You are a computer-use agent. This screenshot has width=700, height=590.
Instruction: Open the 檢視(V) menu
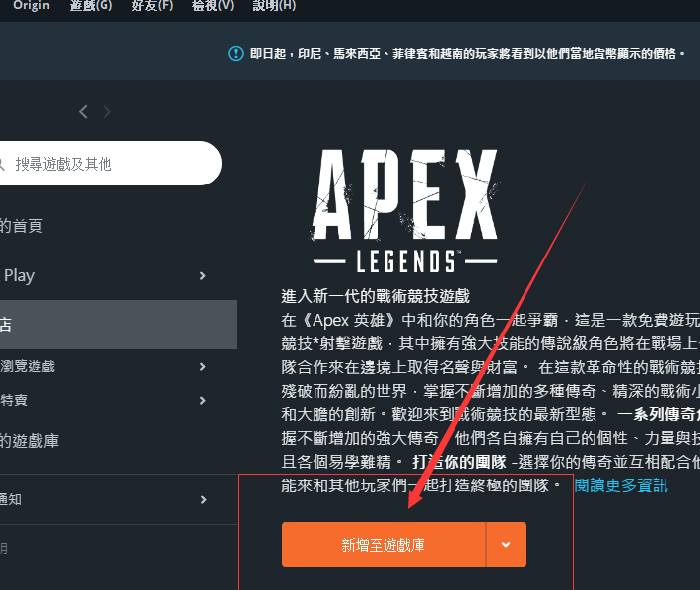[x=213, y=6]
